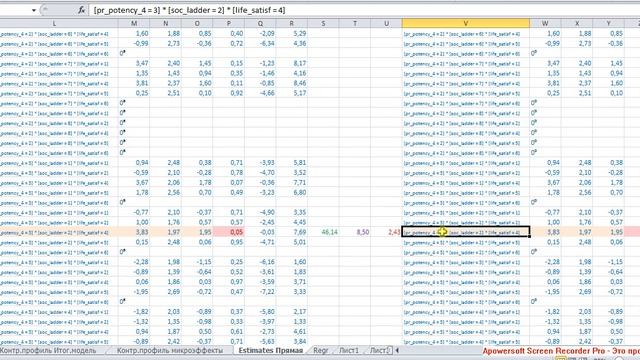
Task: Click cell value 3,84 in column R
Action: 300,342
